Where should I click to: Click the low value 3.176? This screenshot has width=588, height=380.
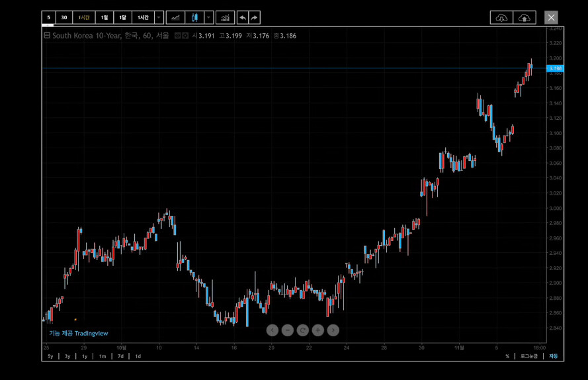point(261,36)
